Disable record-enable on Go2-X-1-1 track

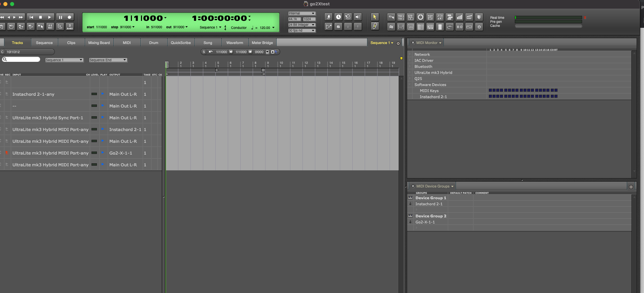tap(7, 153)
